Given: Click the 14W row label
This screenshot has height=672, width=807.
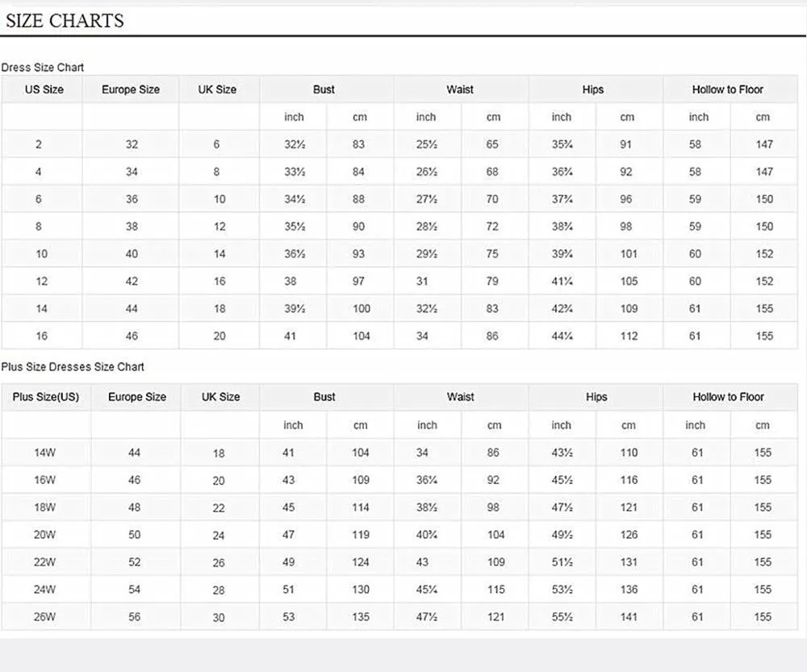Looking at the screenshot, I should [x=44, y=453].
